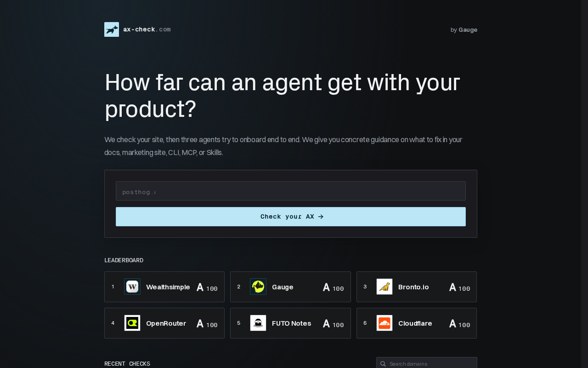Open the FUTO Notes leaderboard entry name
Screen dimensions: 588x368
pos(291,323)
